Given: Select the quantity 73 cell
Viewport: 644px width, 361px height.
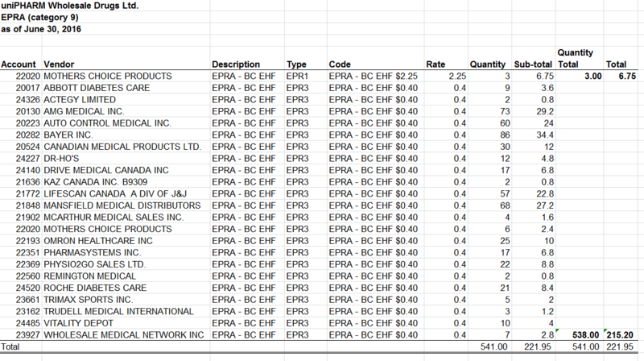Looking at the screenshot, I should tap(505, 111).
